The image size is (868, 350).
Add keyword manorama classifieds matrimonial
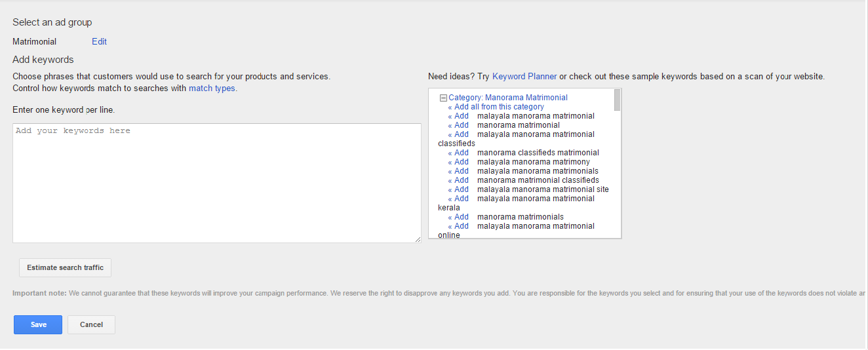[458, 153]
